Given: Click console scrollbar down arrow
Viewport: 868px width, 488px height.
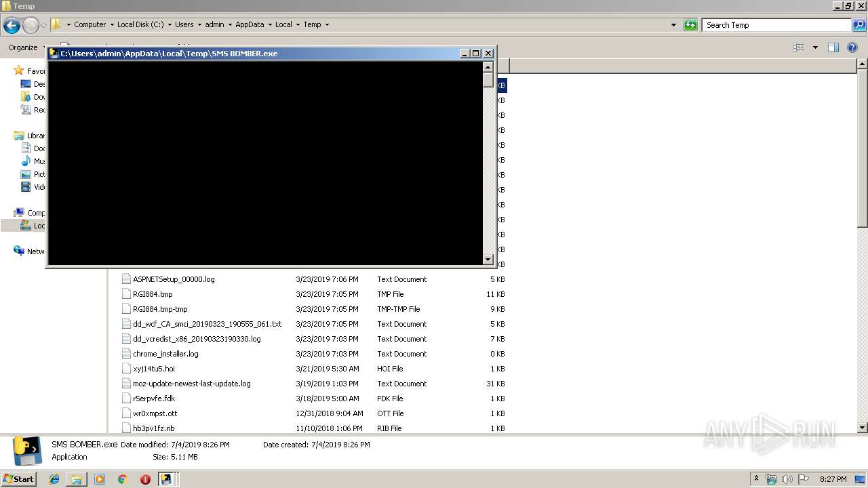Looking at the screenshot, I should pos(488,259).
